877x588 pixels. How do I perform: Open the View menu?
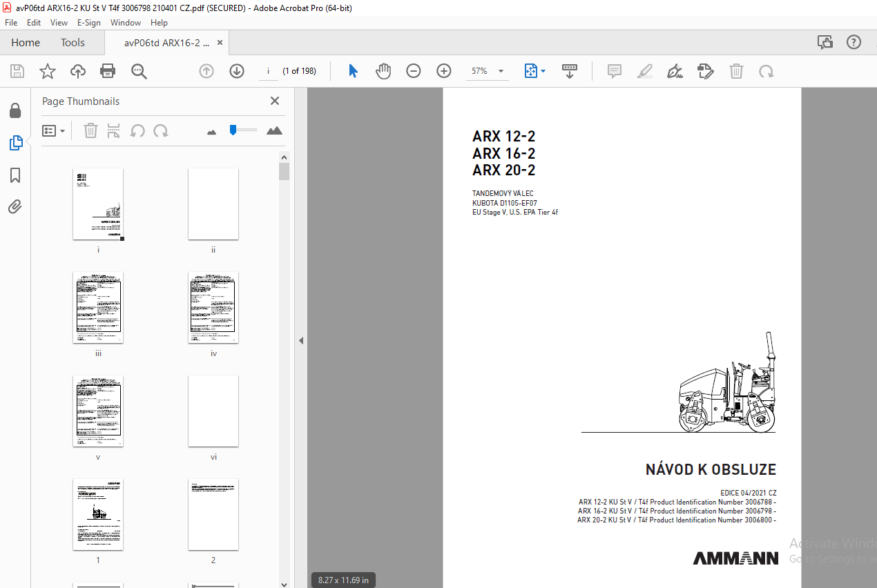pos(59,23)
